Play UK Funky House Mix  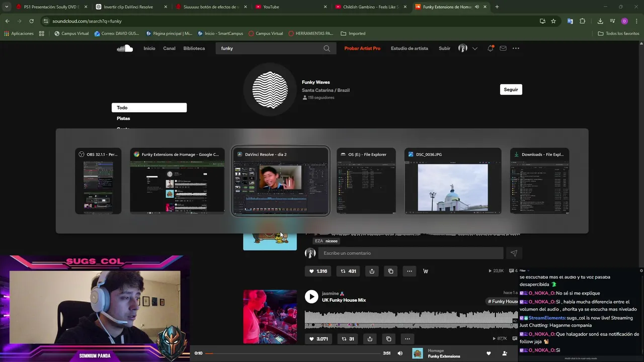[312, 297]
